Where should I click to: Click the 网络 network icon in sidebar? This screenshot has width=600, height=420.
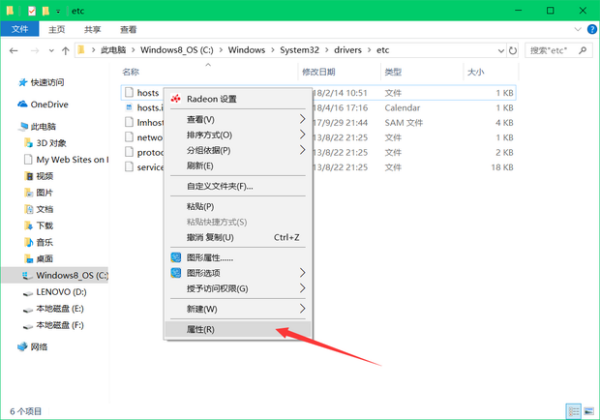click(x=22, y=346)
